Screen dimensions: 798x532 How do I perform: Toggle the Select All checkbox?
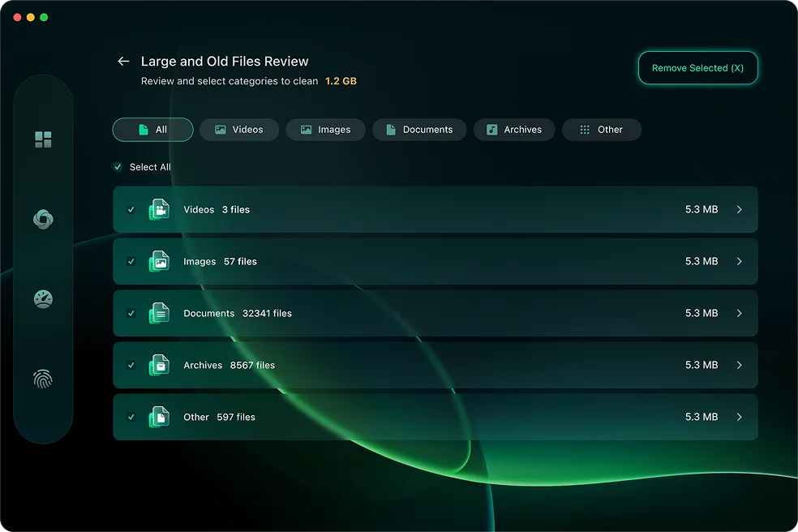(118, 167)
